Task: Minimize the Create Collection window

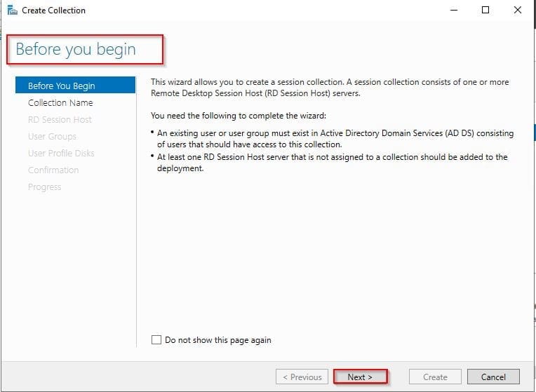Action: tap(453, 11)
